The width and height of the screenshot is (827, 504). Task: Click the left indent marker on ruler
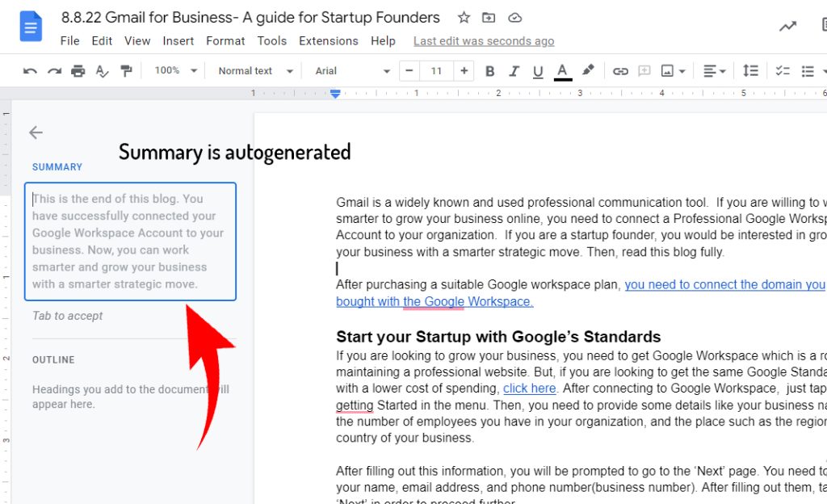pyautogui.click(x=335, y=94)
